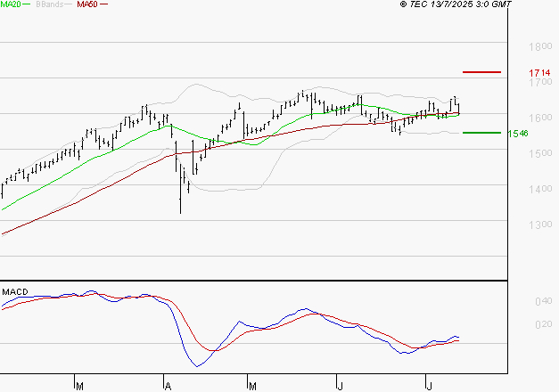Click the 020 MACD scale label
Image resolution: width=559 pixels, height=392 pixels.
543,324
